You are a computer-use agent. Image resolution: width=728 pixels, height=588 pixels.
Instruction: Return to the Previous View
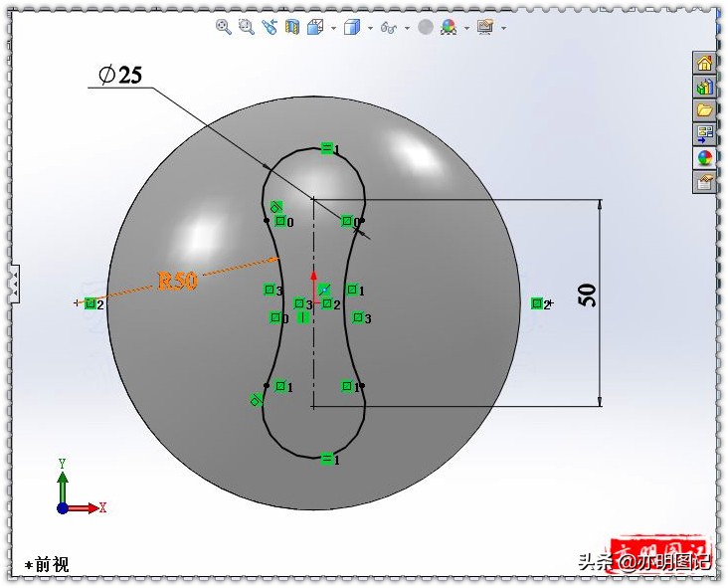click(270, 27)
